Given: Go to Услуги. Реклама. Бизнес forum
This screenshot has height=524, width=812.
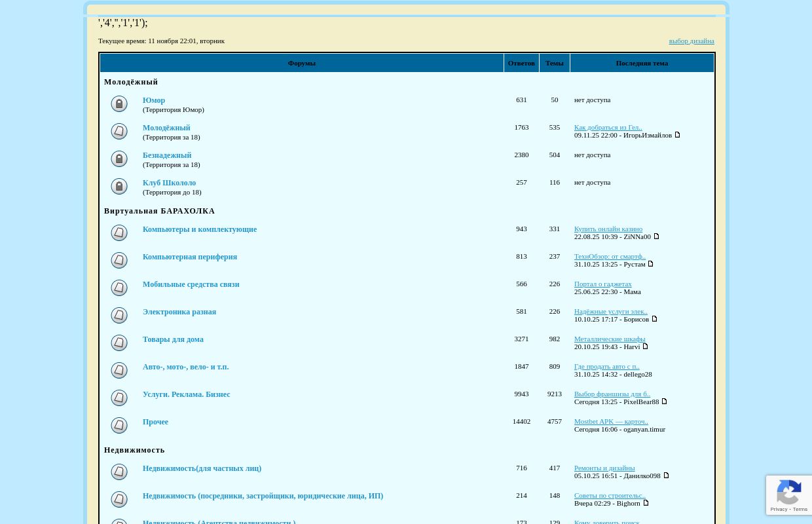Looking at the screenshot, I should 186,394.
